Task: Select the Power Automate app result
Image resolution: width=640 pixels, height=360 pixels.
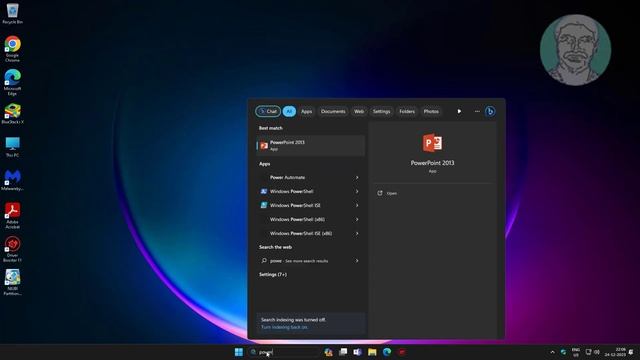Action: tap(311, 178)
